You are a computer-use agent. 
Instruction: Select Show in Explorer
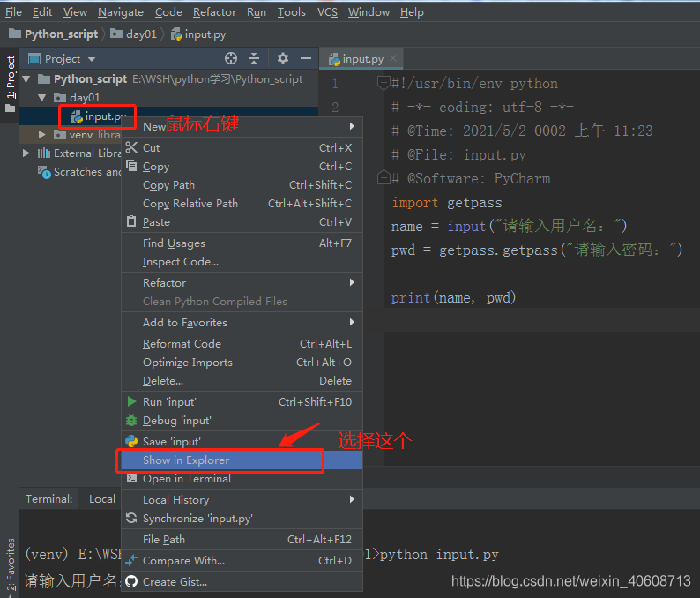click(242, 460)
